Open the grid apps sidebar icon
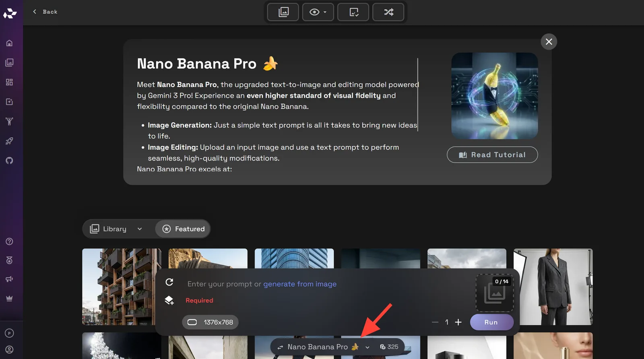644x359 pixels. (x=9, y=82)
